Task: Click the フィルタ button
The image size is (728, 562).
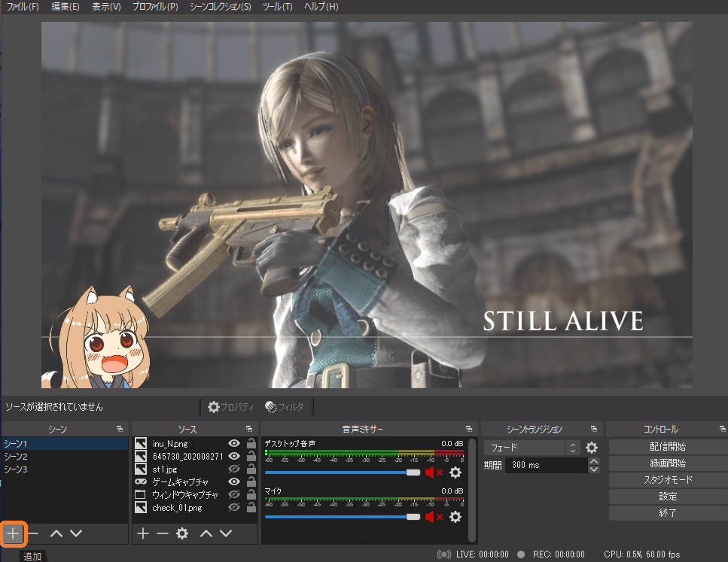Action: (284, 407)
